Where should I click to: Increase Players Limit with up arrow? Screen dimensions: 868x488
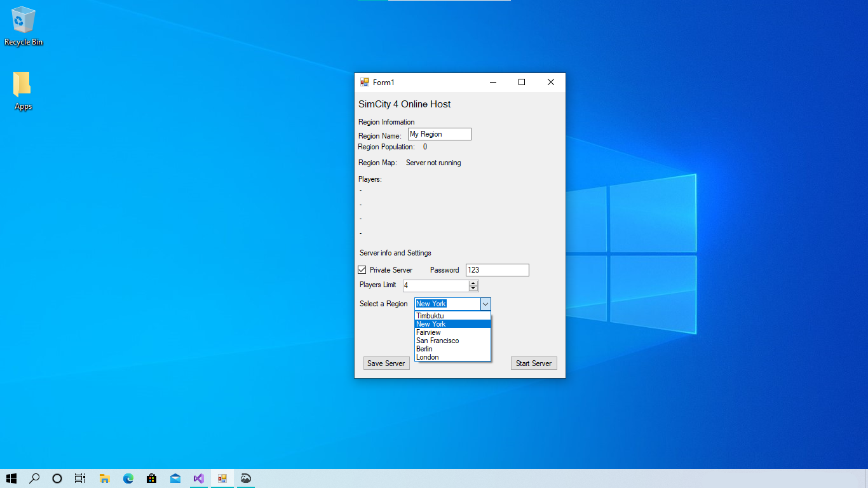pyautogui.click(x=473, y=283)
